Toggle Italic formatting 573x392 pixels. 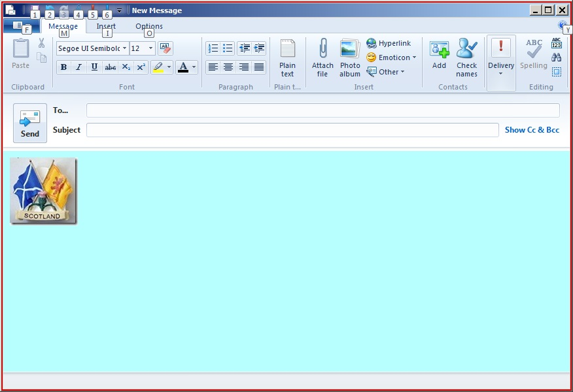click(78, 67)
